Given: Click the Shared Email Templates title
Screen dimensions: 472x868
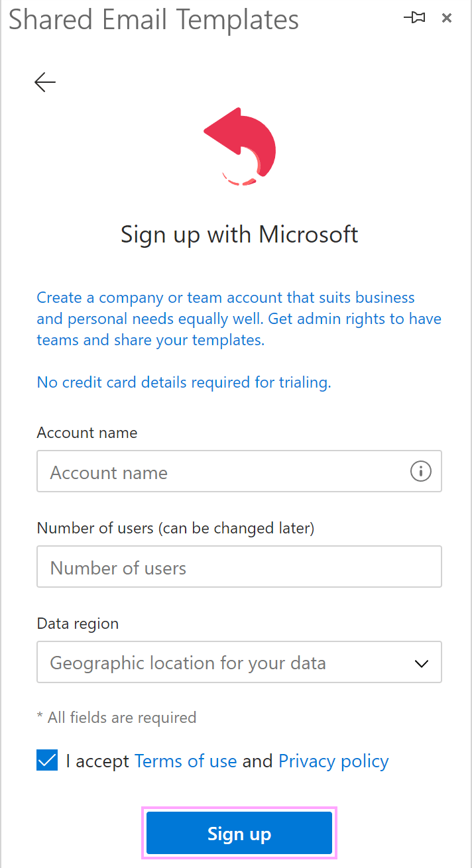Looking at the screenshot, I should point(154,20).
